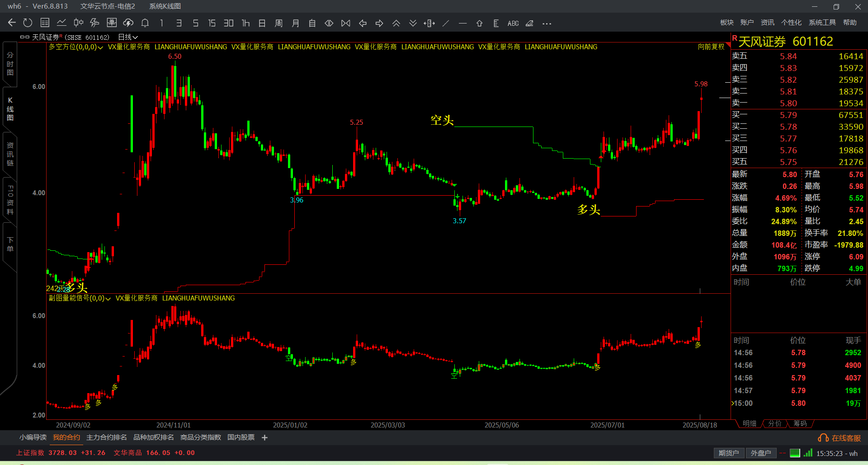Screen dimensions: 868x465
Task: Select the daily (日) period
Action: pos(262,23)
